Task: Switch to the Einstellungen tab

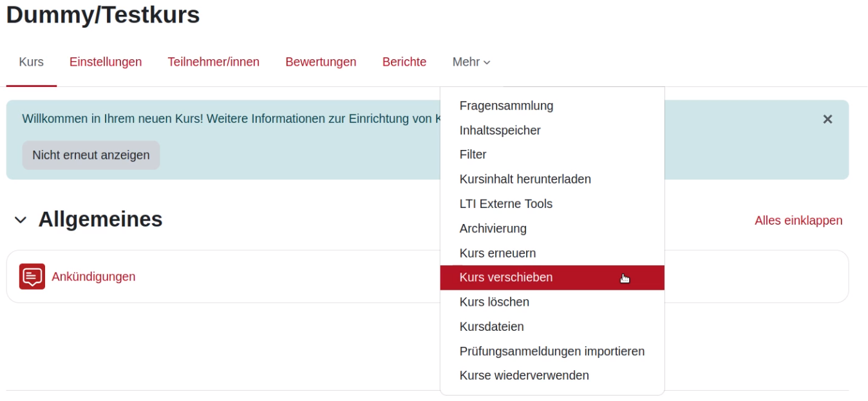Action: (x=105, y=61)
